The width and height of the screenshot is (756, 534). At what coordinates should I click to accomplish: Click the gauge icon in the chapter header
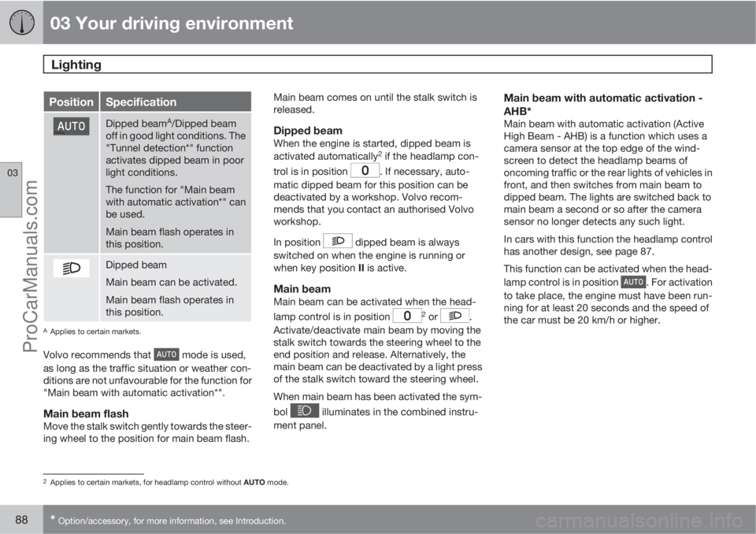pos(21,23)
